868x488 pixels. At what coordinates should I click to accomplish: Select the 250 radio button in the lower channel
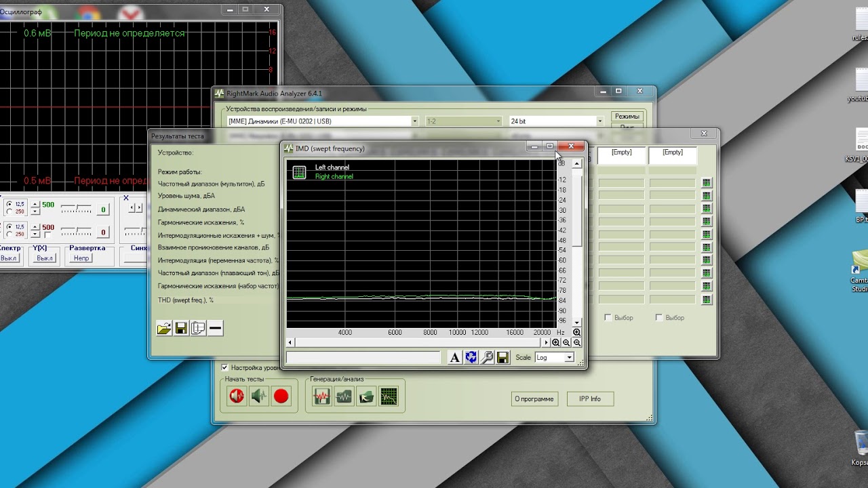(9, 235)
